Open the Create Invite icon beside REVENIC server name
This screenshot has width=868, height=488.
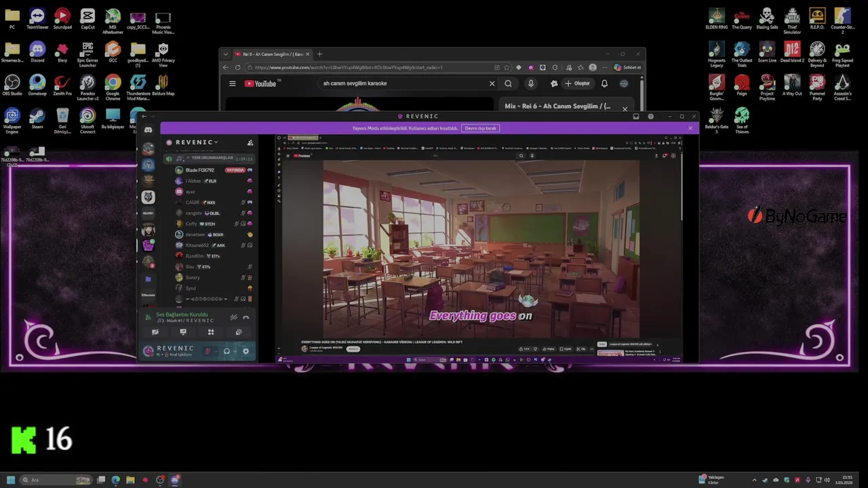pyautogui.click(x=250, y=143)
